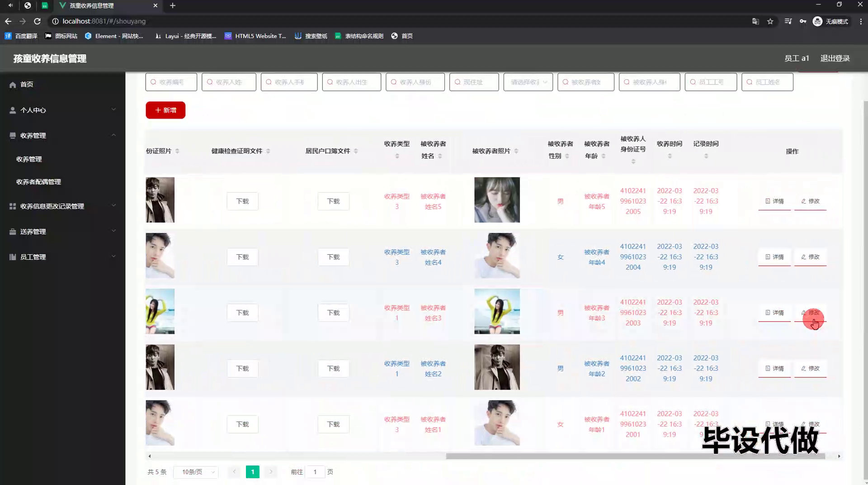Click the 员工 a1 user label

point(797,58)
